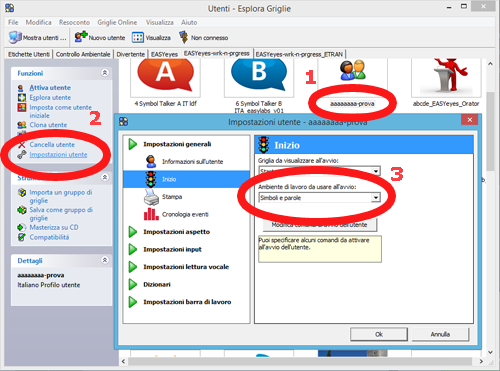Screen dimensions: 500x371
Task: Click the Clona utente link
Action: (x=48, y=125)
